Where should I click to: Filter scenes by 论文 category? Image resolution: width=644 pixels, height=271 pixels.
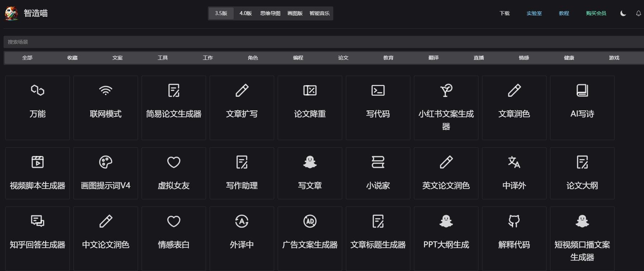[343, 58]
